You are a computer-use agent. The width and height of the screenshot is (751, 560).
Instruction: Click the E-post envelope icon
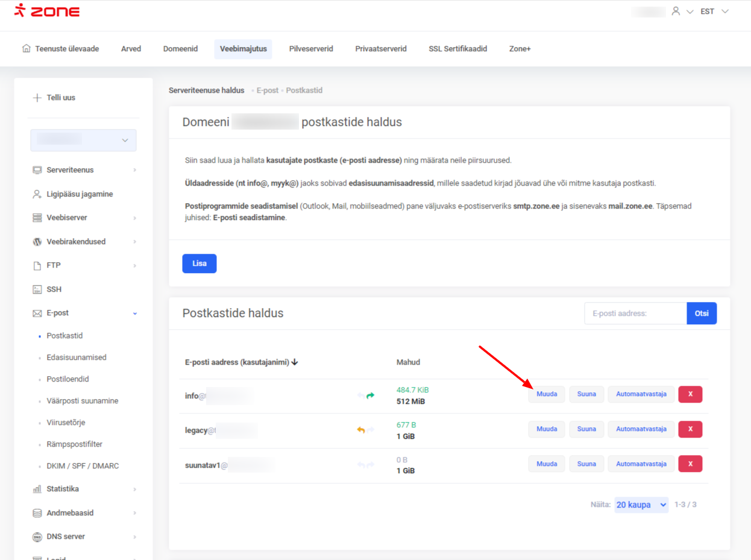37,313
